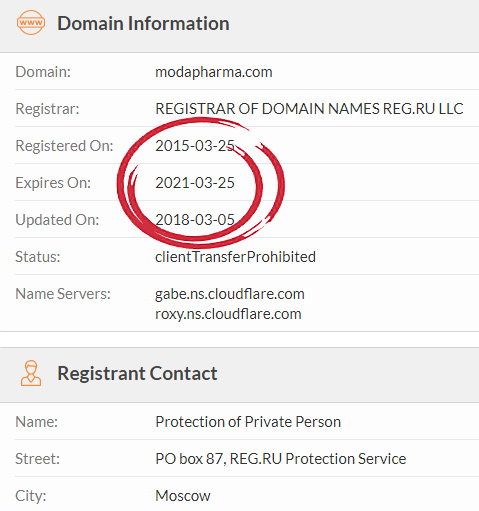The width and height of the screenshot is (479, 511).
Task: Click the clientTransferProhibited status value
Action: click(x=235, y=257)
